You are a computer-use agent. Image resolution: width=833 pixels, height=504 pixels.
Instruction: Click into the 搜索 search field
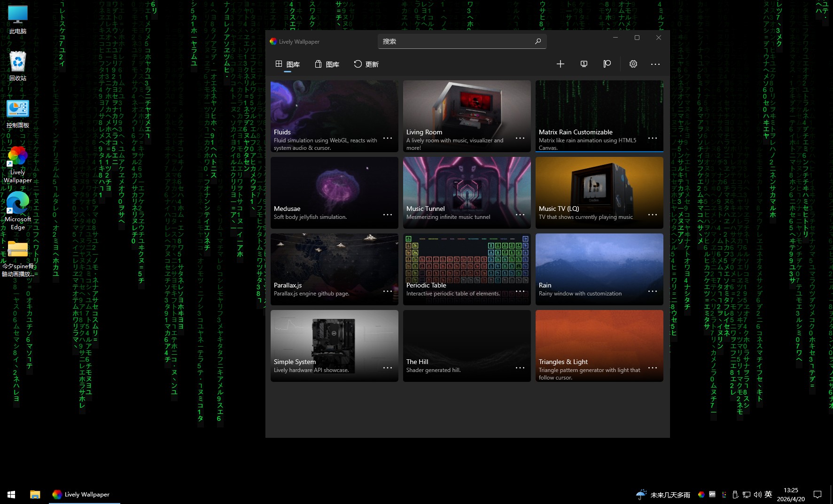(456, 41)
